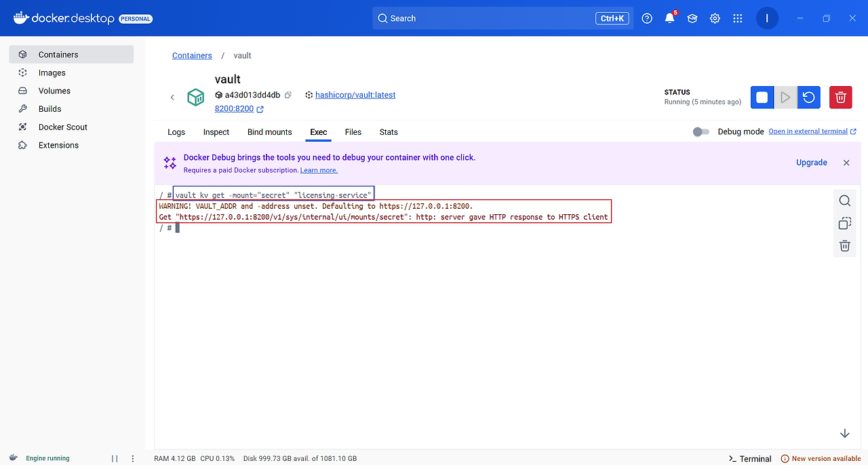868x465 pixels.
Task: Click the Disk 999.73 GB avail status
Action: 300,458
